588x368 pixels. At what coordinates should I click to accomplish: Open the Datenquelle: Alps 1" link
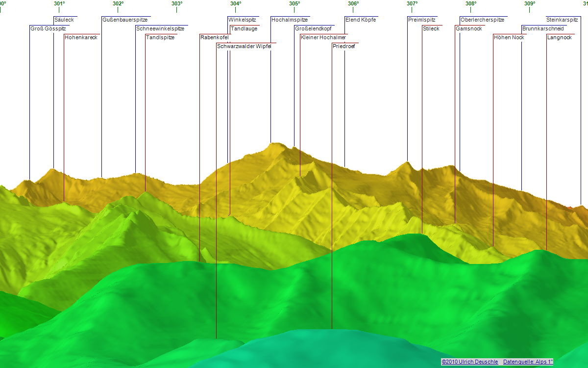(x=528, y=362)
